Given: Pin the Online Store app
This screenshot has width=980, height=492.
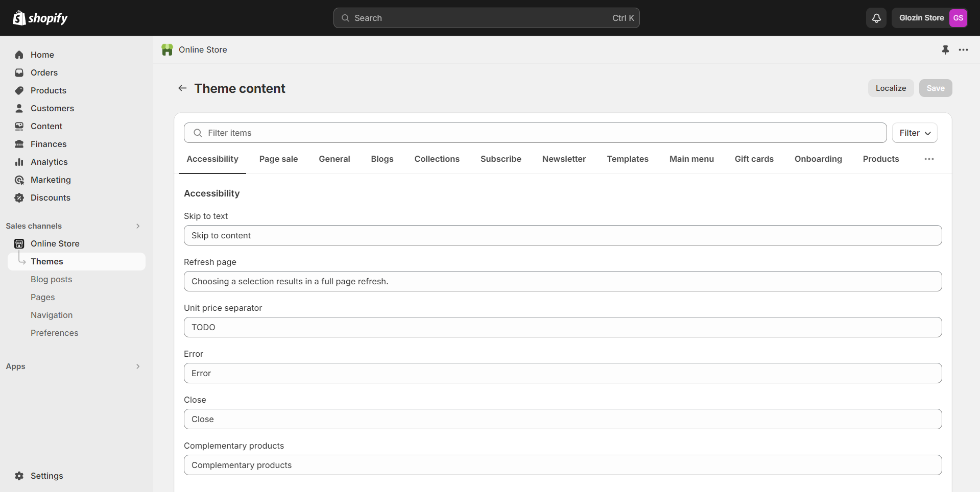Looking at the screenshot, I should (945, 50).
